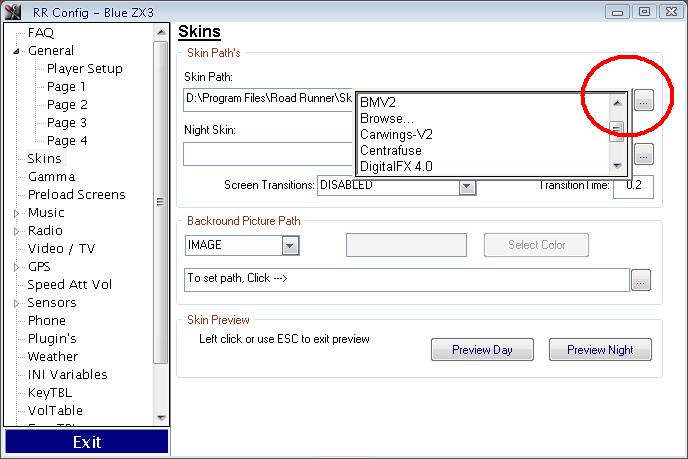Viewport: 688px width, 459px height.
Task: Select Carwings-V2 from the skin list
Action: click(394, 134)
